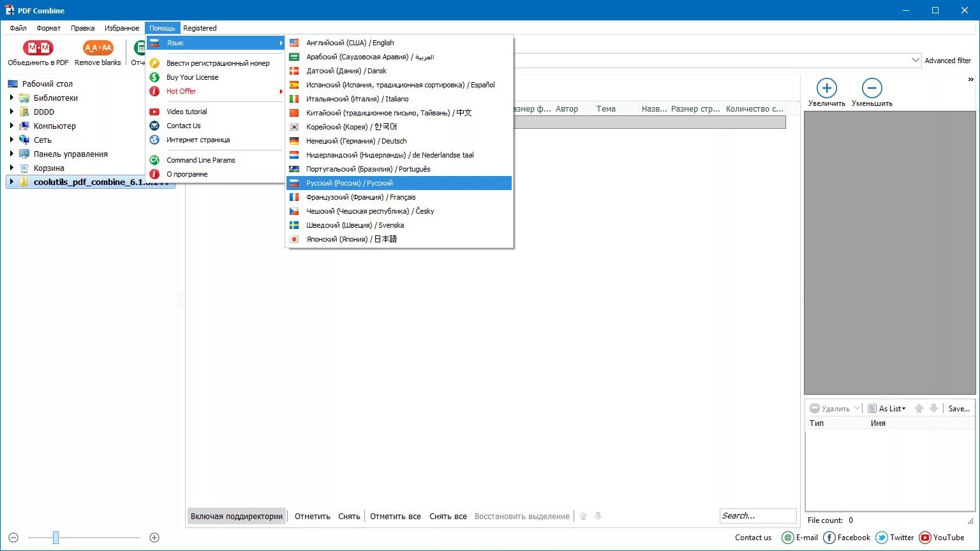Select Português (Бразилия) language
Screen dimensions: 980x551
399,169
